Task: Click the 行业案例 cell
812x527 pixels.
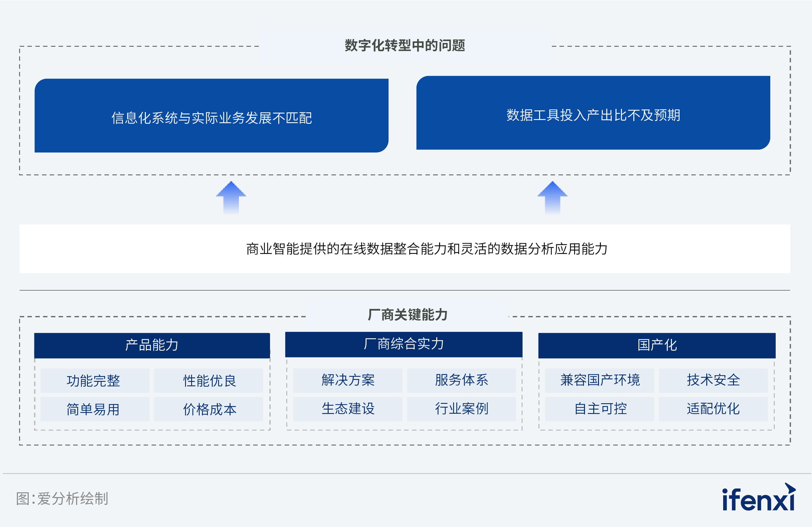Action: (x=461, y=409)
